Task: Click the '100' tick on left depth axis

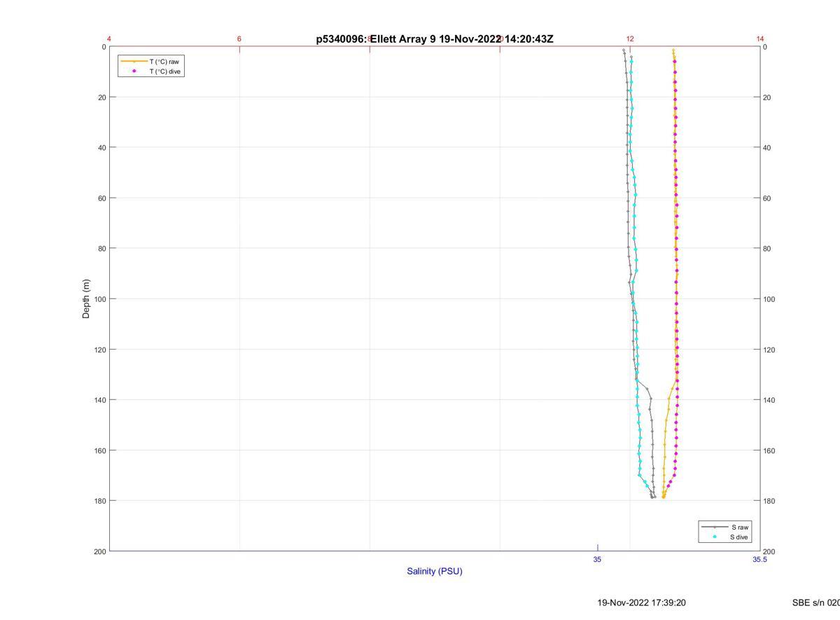Action: pos(99,299)
